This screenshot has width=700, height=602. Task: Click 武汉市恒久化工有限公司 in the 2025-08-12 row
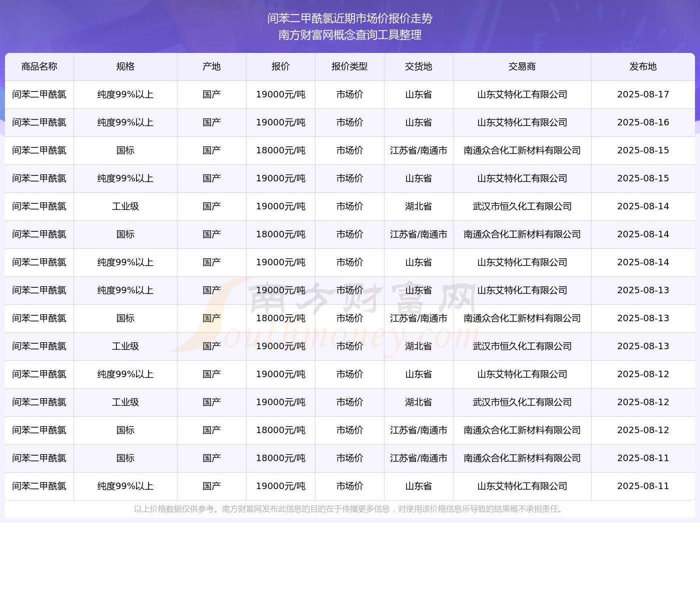click(522, 402)
